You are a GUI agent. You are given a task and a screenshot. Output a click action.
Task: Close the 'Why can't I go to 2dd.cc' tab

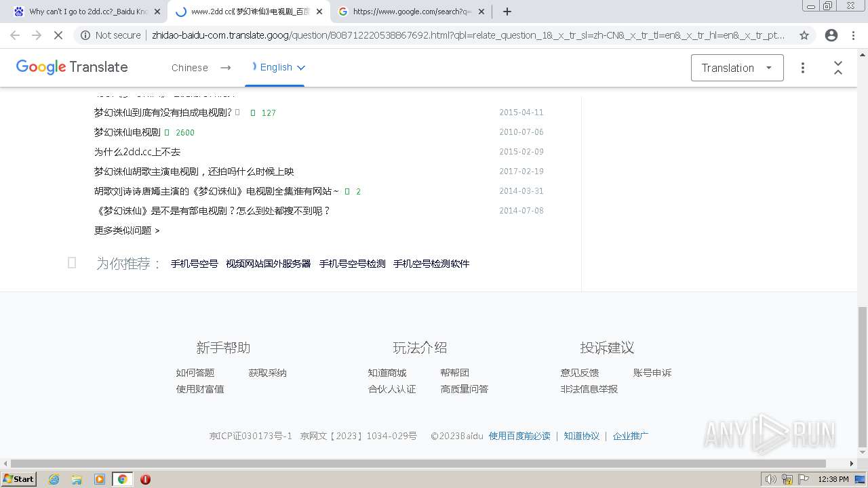[157, 12]
